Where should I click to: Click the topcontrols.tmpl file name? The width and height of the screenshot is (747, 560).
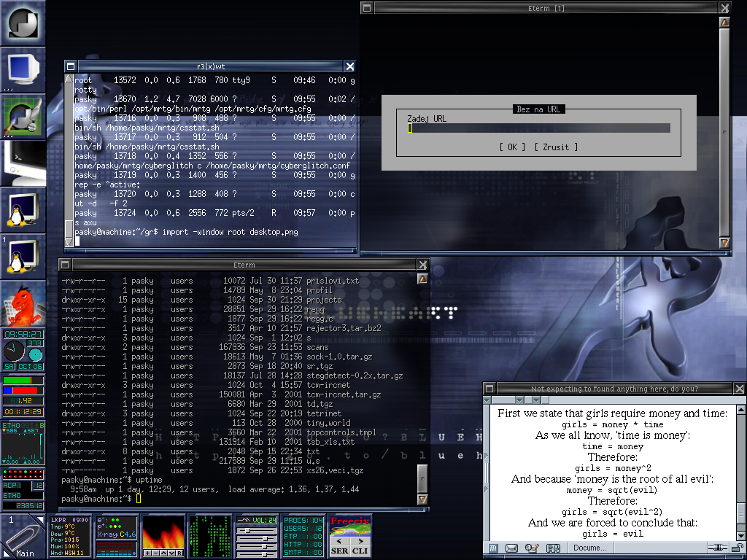tap(341, 432)
